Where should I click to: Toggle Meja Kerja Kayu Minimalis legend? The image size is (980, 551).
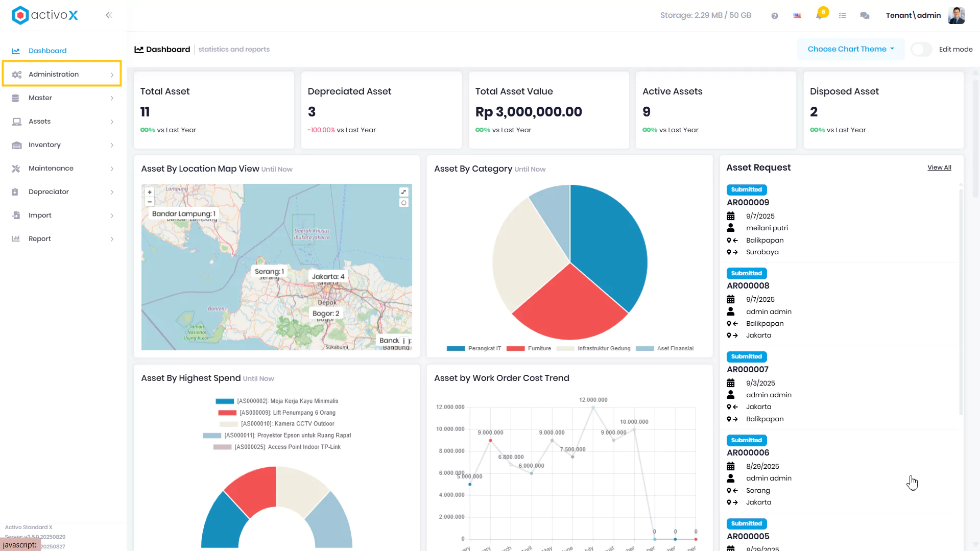277,401
